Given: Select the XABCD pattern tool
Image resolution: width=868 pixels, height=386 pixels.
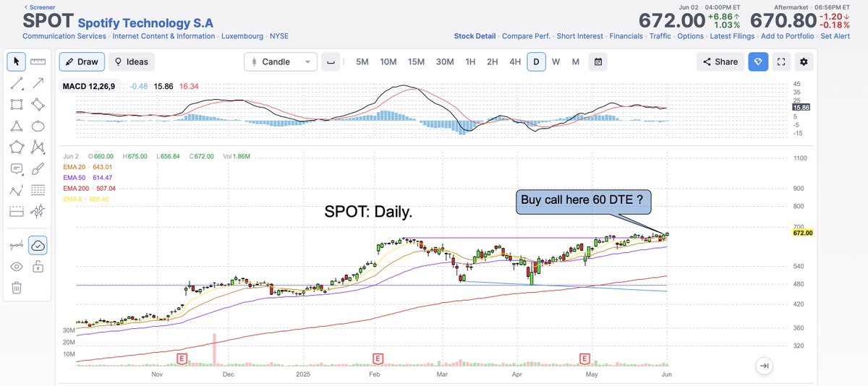Looking at the screenshot, I should click(x=38, y=147).
